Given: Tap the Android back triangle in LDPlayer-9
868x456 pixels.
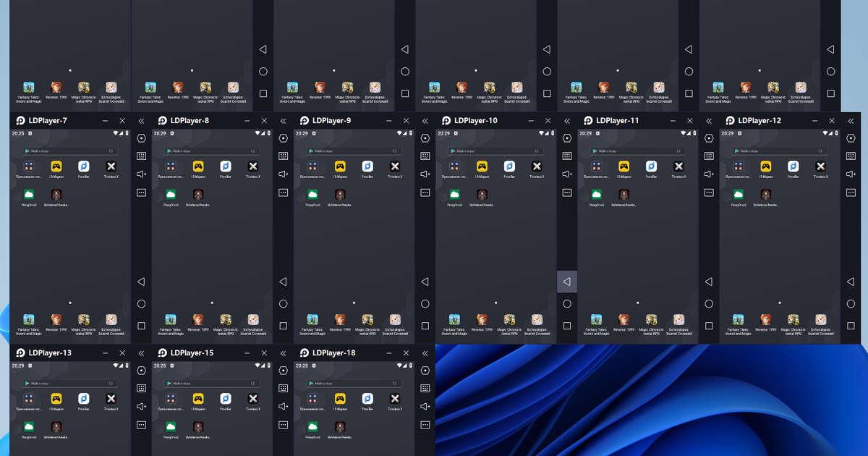Looking at the screenshot, I should tap(425, 282).
